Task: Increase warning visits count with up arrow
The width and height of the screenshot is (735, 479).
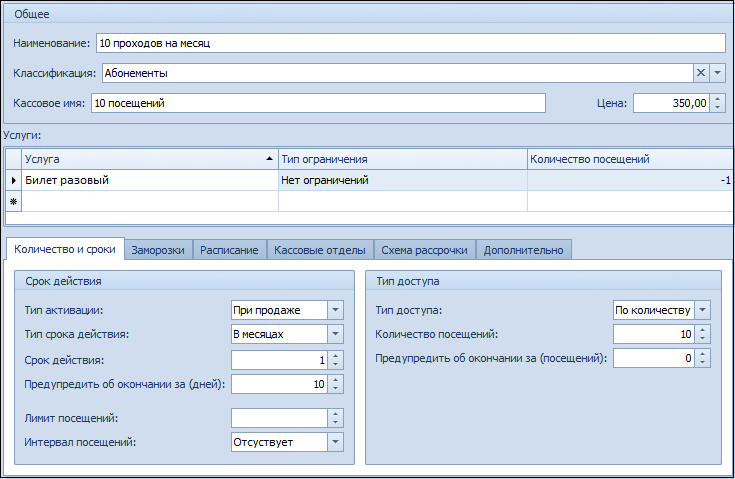Action: pos(703,354)
